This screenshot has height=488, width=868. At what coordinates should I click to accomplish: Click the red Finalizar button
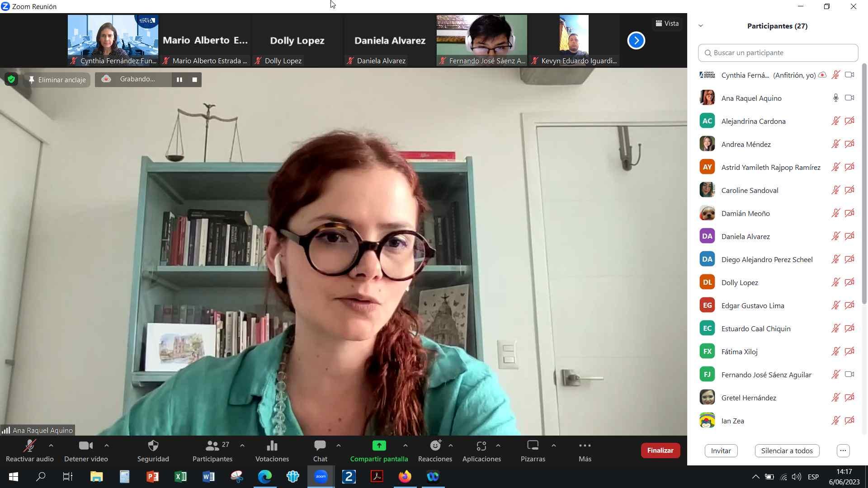tap(660, 450)
